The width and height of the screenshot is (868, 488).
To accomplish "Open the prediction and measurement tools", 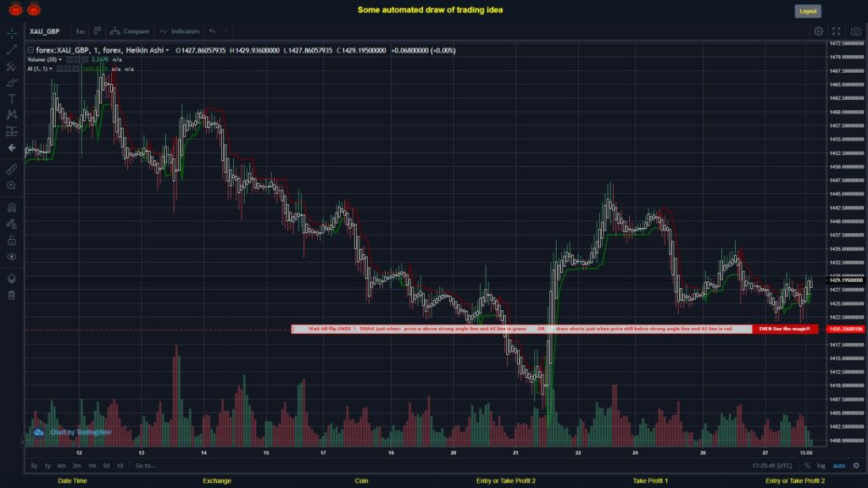I will 12,131.
